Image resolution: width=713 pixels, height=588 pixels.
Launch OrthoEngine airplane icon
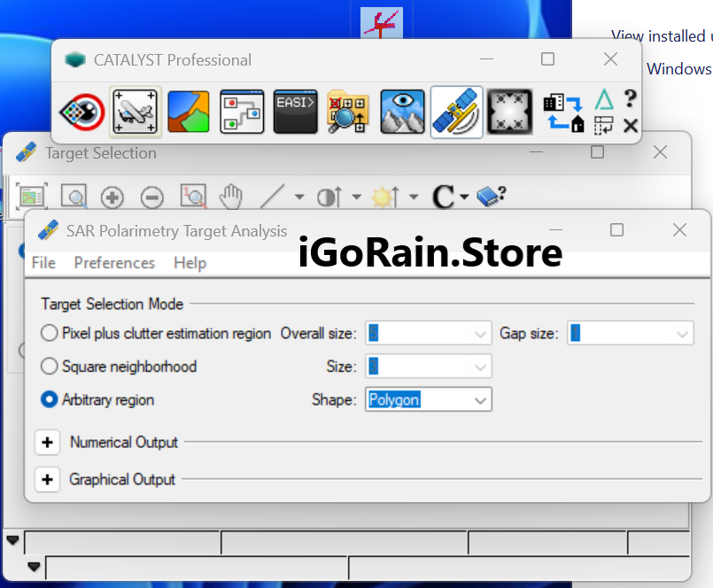pos(135,112)
